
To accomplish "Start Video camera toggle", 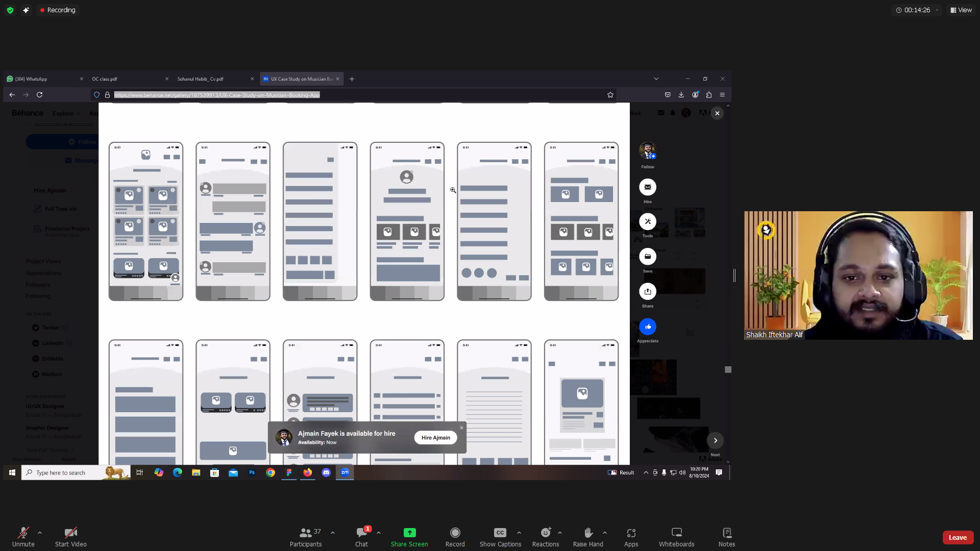I will tap(70, 533).
